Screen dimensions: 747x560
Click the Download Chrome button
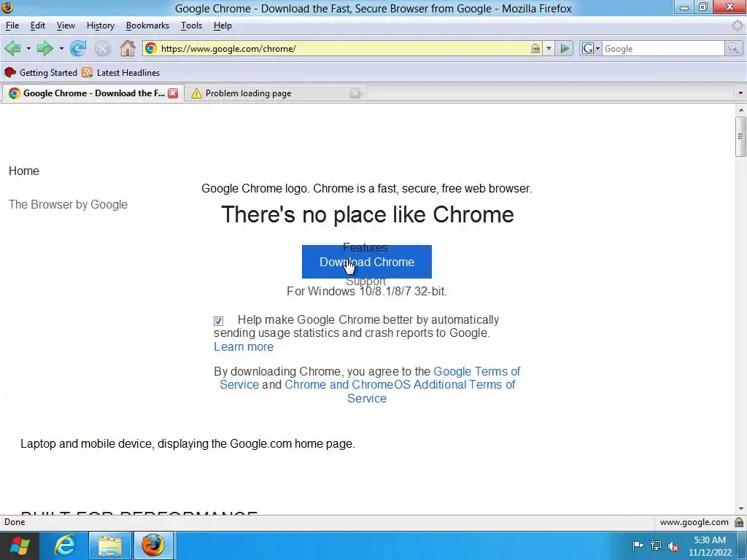click(x=367, y=262)
